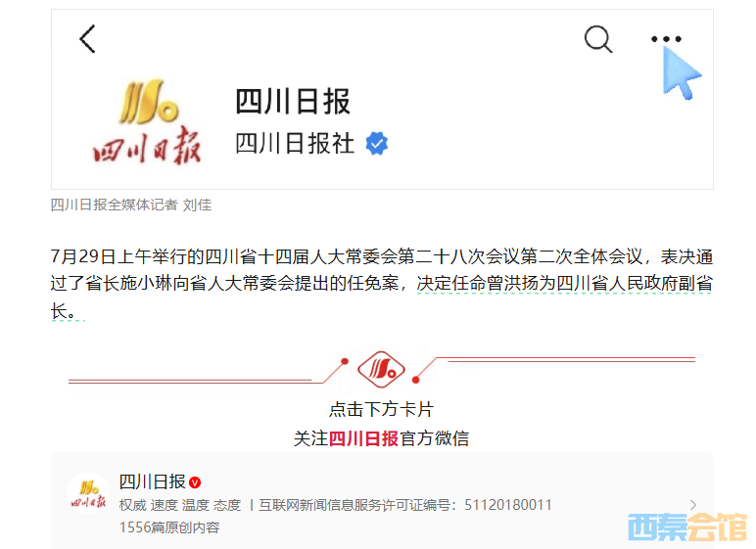Screen dimensions: 756x549
Task: Open search with the magnifier icon
Action: click(x=598, y=38)
